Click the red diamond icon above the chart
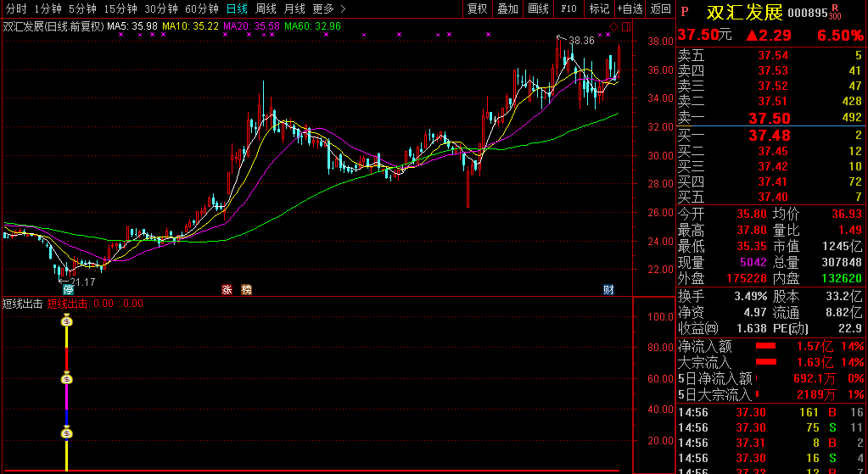 coord(614,27)
